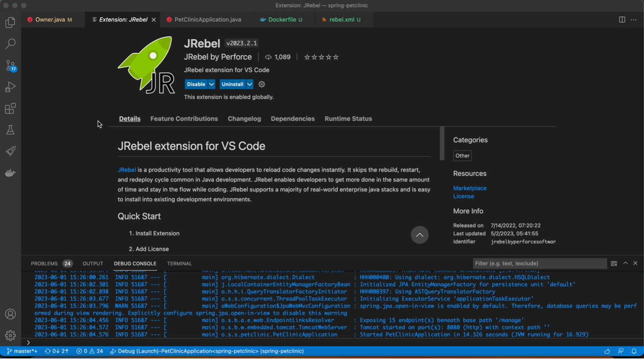644x360 pixels.
Task: Click the jrebelbyperforcesoftwar identifier text
Action: point(523,242)
